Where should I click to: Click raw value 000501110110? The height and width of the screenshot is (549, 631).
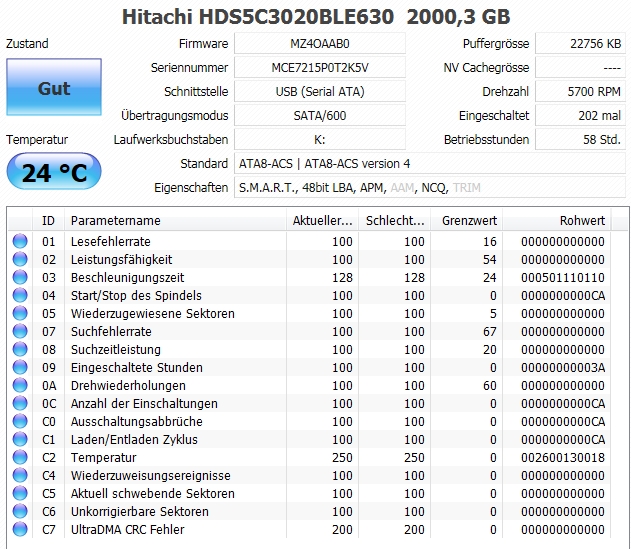click(563, 278)
